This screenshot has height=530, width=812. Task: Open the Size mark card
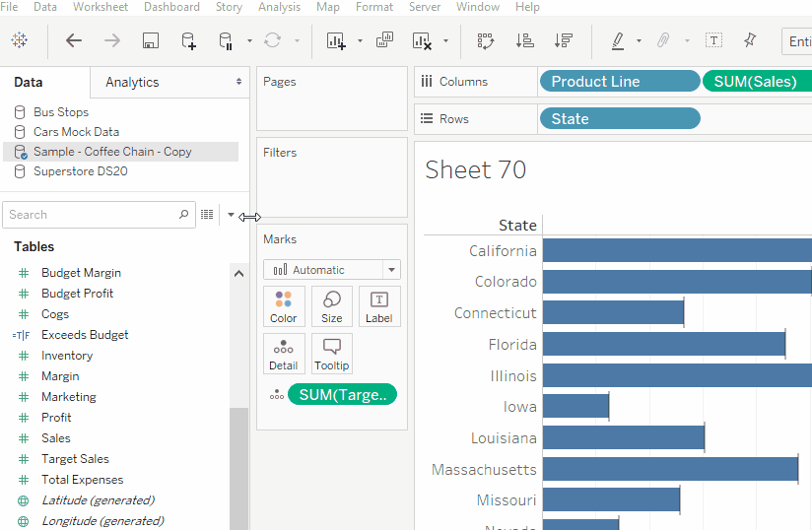332,306
